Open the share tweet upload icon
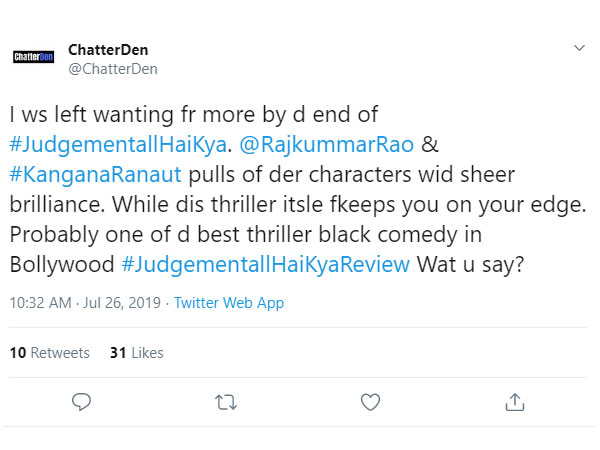Viewport: 600px width, 450px height. (x=515, y=402)
